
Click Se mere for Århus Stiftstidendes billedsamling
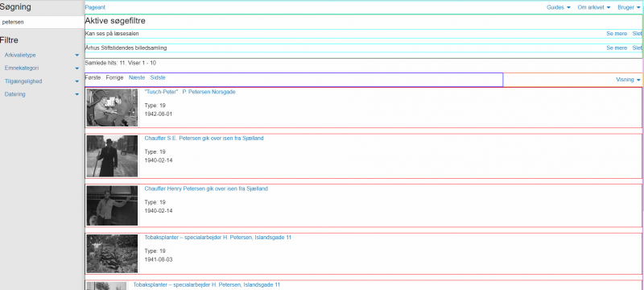coord(617,48)
